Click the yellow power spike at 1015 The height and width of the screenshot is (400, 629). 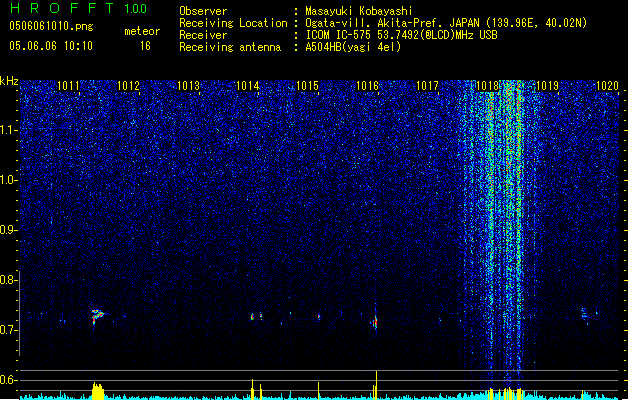[319, 391]
